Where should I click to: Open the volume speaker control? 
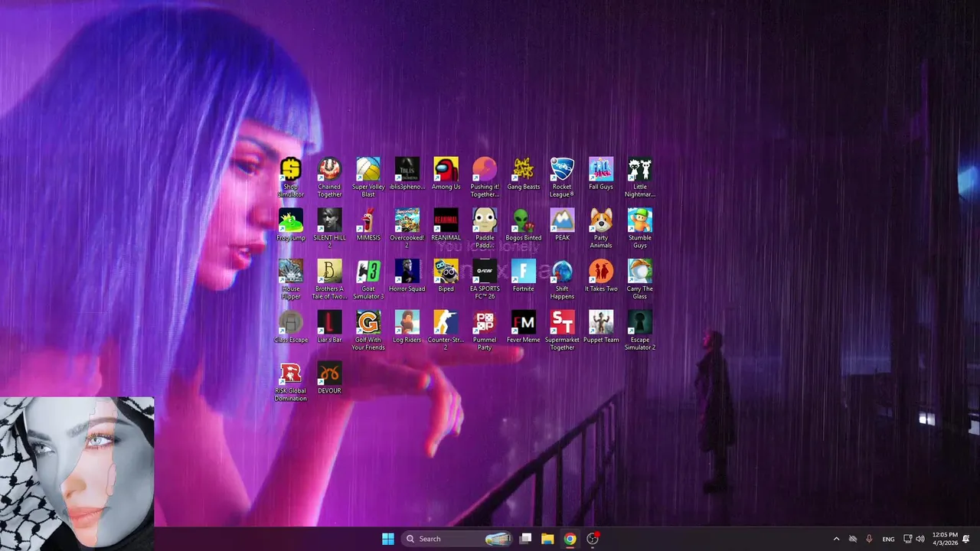pos(920,539)
